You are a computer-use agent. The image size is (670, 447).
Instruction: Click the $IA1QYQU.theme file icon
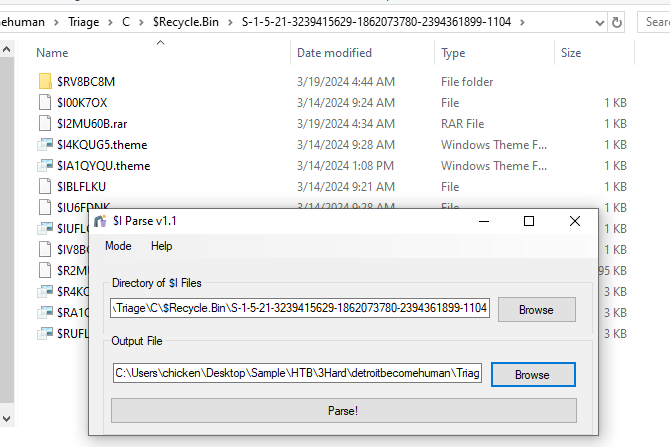(x=44, y=165)
